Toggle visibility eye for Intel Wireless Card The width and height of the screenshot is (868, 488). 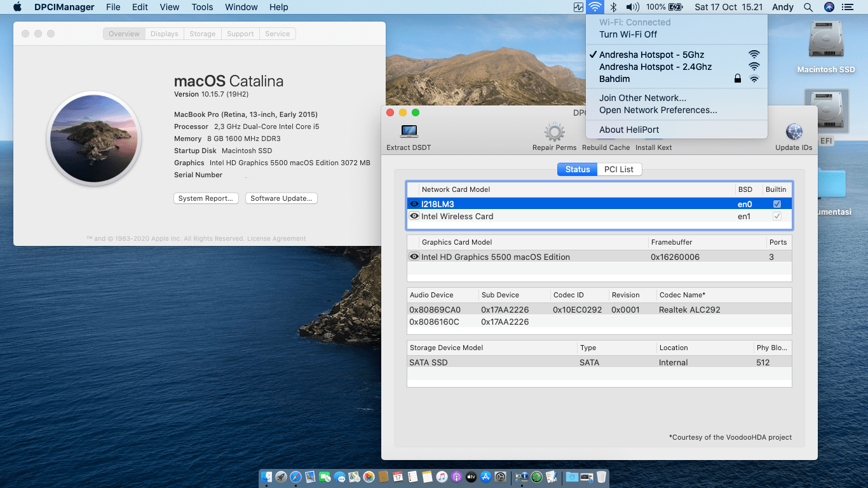coord(414,216)
